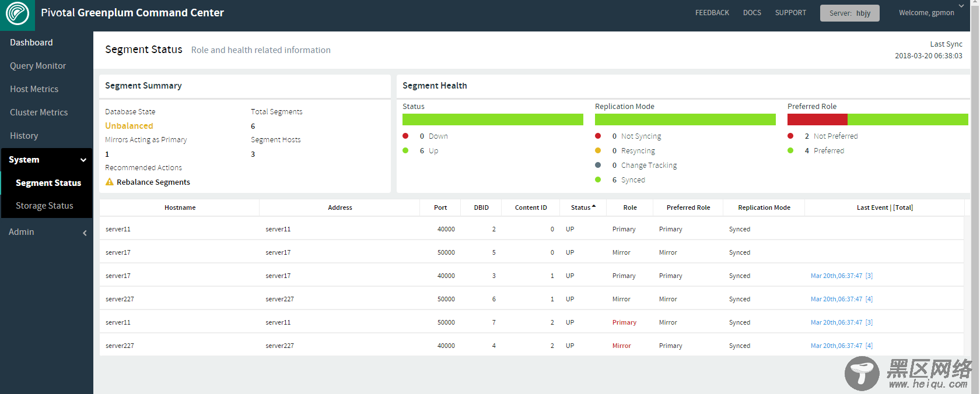Viewport: 980px width, 394px height.
Task: Click the yellow dot next to Resyncing
Action: click(598, 150)
